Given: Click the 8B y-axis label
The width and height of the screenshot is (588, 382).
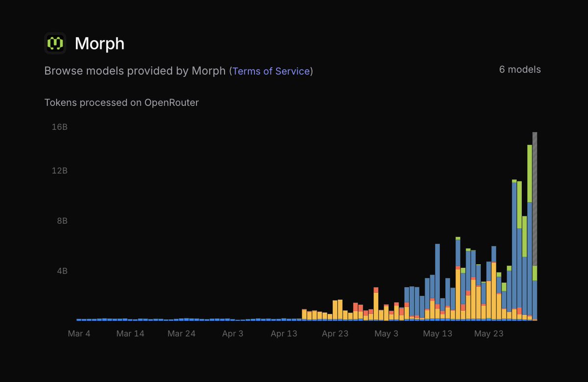Looking at the screenshot, I should 62,221.
